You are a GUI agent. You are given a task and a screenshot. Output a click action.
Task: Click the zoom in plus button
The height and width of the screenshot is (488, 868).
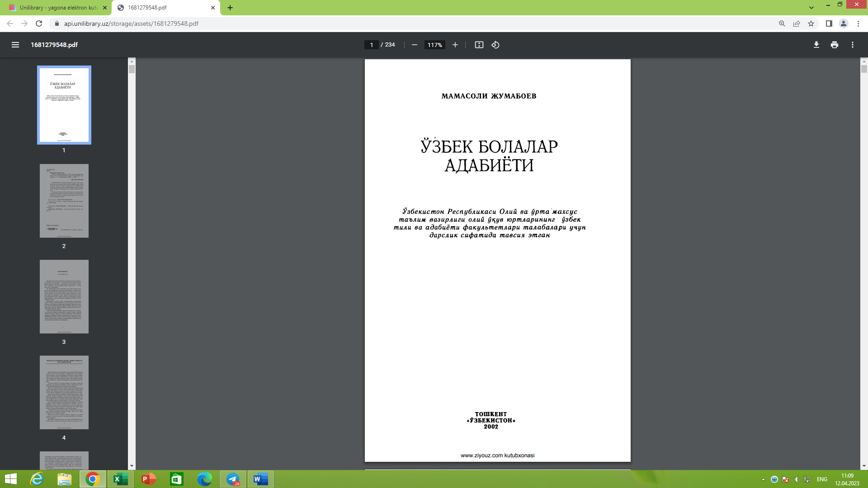pos(455,45)
